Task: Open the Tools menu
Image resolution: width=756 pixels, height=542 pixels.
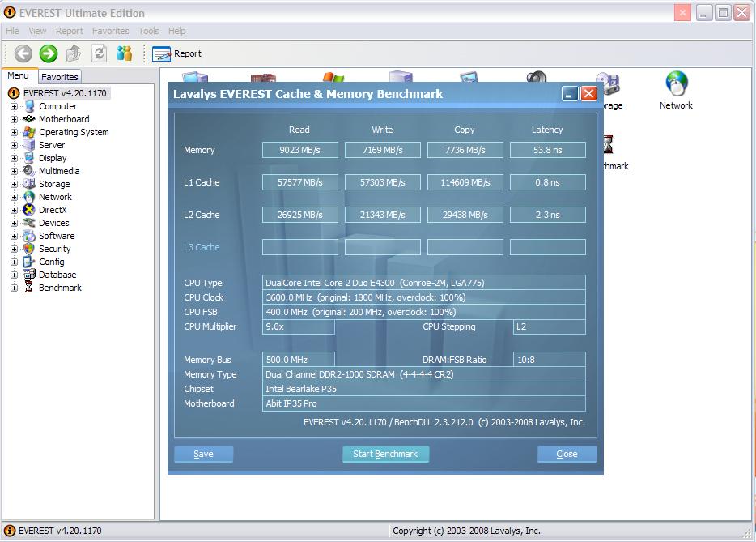Action: [148, 31]
